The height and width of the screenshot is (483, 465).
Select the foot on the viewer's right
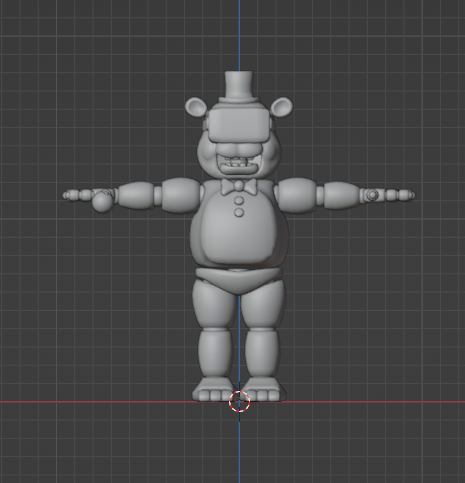click(265, 390)
